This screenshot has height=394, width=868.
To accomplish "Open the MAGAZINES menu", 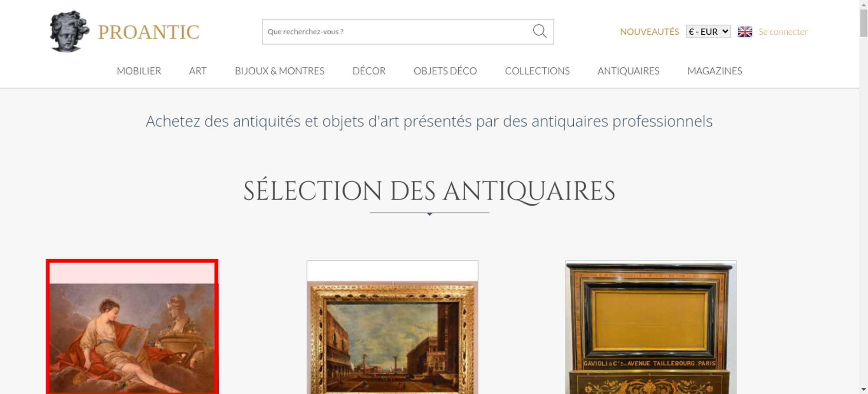I will tap(715, 71).
